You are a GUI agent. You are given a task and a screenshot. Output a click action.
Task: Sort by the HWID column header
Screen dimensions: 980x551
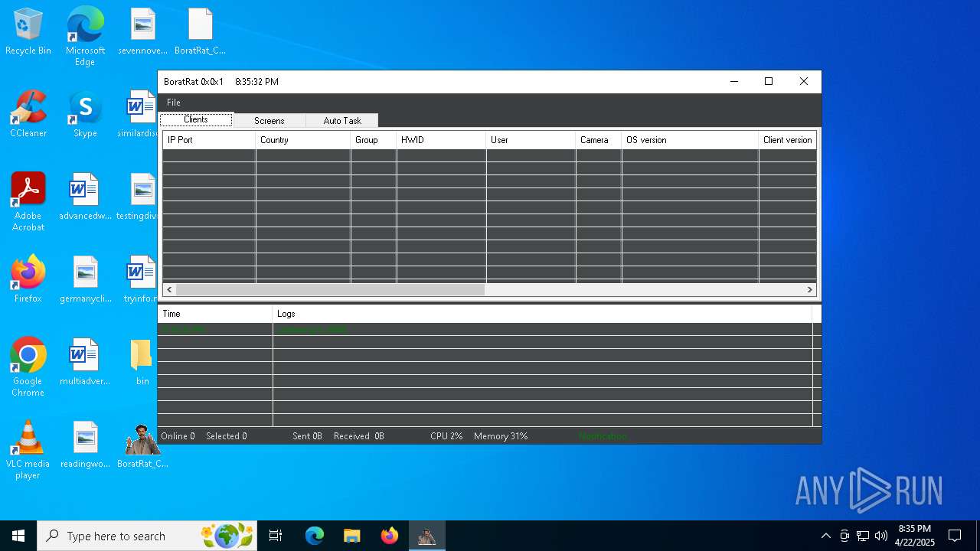point(441,140)
